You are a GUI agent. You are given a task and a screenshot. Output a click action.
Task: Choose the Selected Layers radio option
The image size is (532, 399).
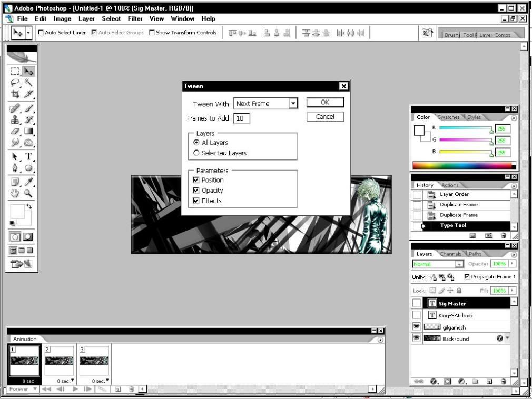pos(196,153)
